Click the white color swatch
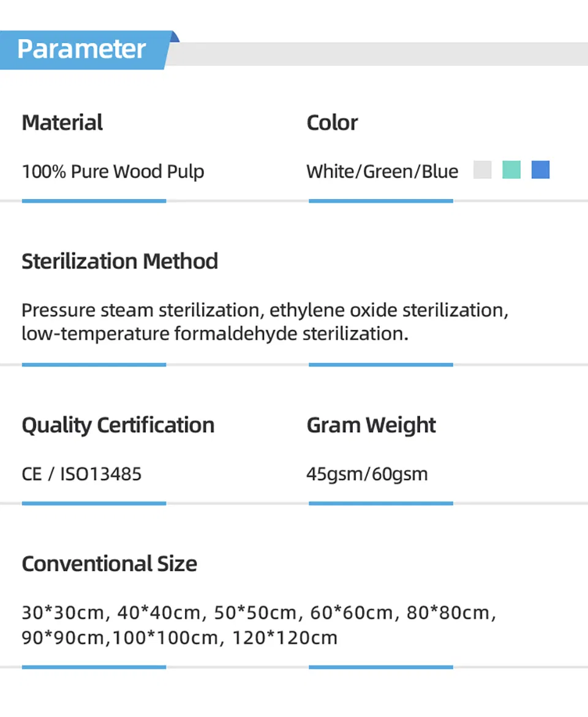The height and width of the screenshot is (717, 588). tap(483, 170)
